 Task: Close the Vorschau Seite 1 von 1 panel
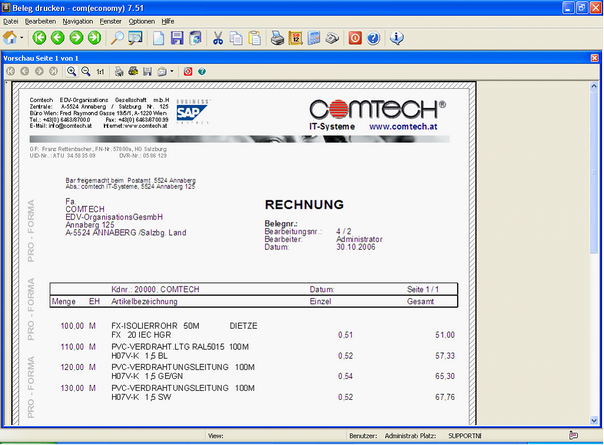[594, 58]
